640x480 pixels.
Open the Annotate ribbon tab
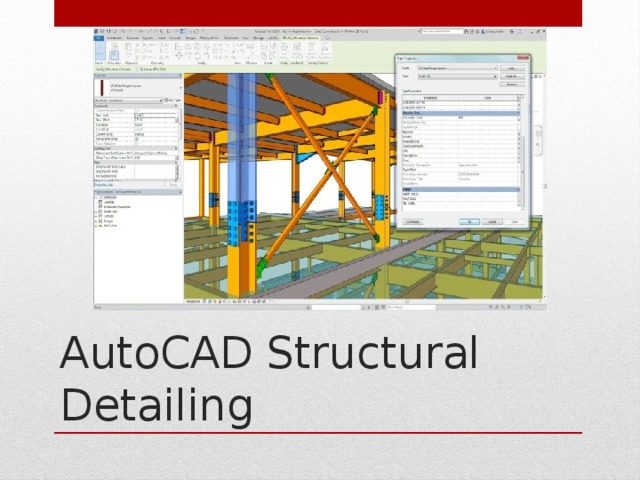(x=175, y=38)
